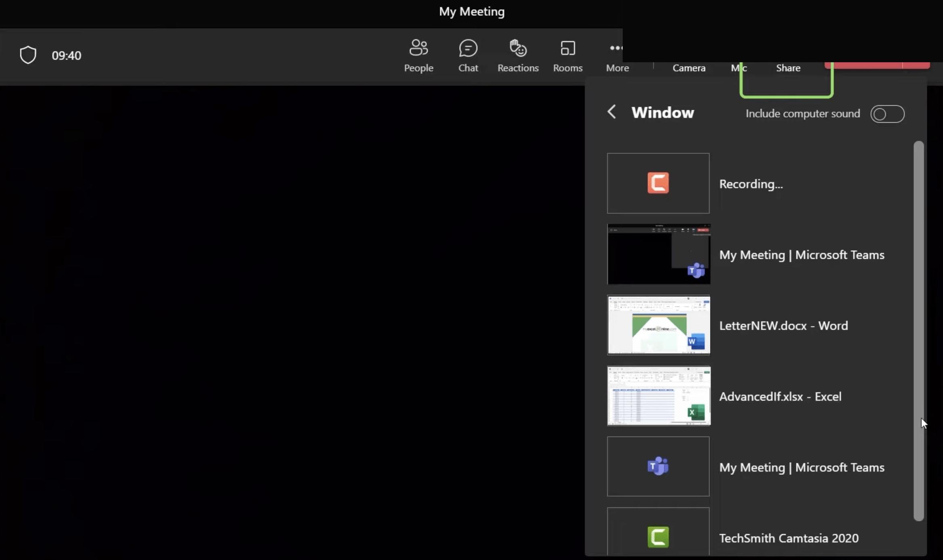
Task: Open the meeting Chat
Action: coord(468,56)
